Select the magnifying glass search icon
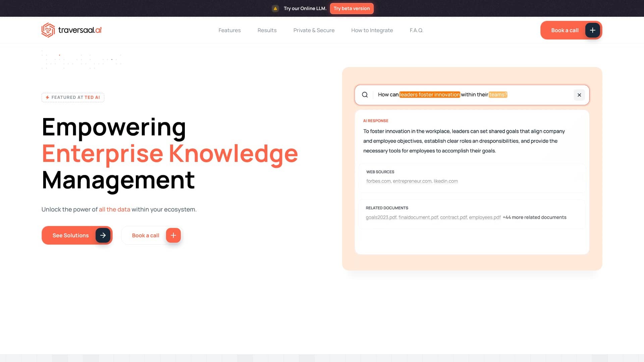This screenshot has width=644, height=362. pos(365,95)
